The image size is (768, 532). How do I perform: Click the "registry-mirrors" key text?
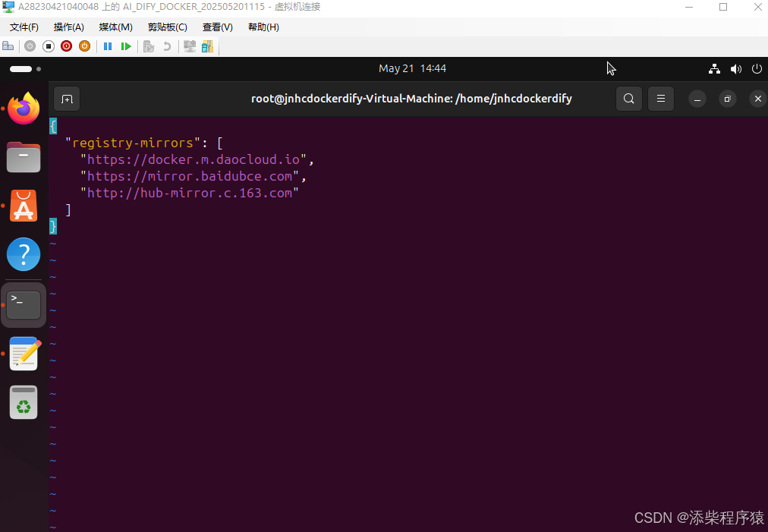pyautogui.click(x=133, y=143)
